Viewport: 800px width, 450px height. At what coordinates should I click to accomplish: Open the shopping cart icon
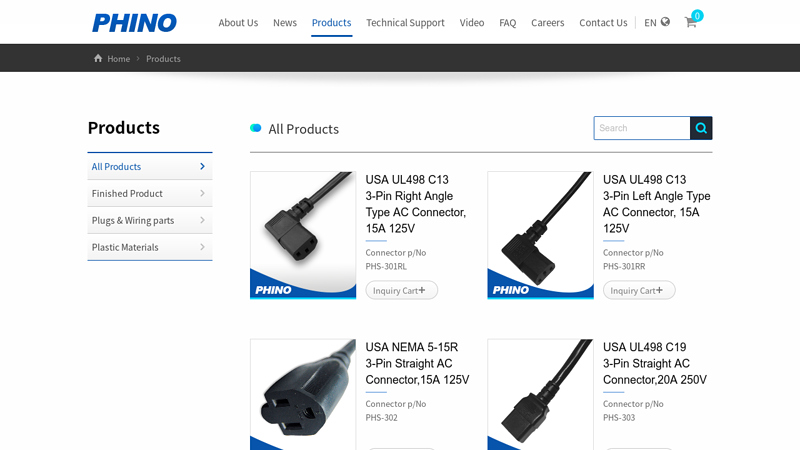point(690,22)
